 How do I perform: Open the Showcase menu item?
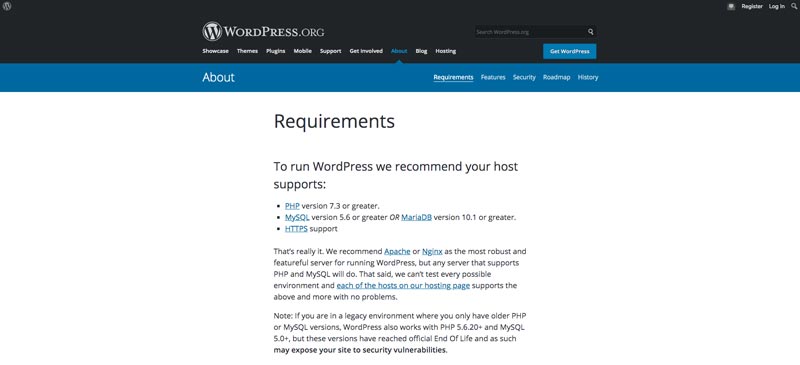tap(215, 51)
